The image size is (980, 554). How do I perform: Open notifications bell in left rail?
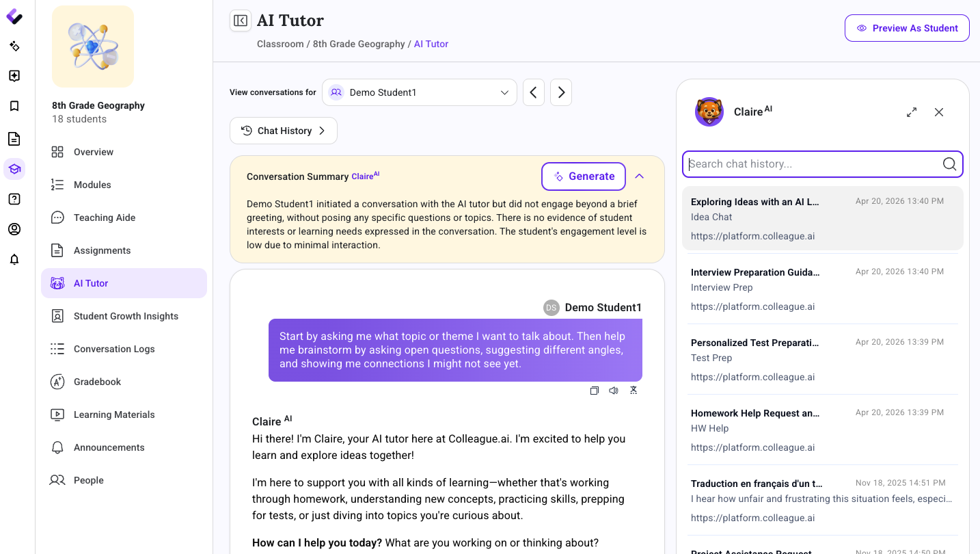click(x=14, y=259)
